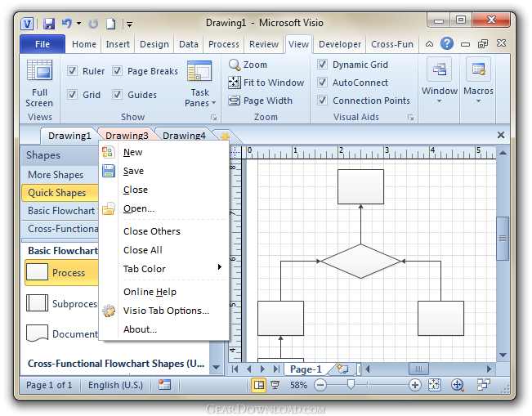The image size is (532, 416).
Task: Click the zoom slider handle
Action: [351, 384]
